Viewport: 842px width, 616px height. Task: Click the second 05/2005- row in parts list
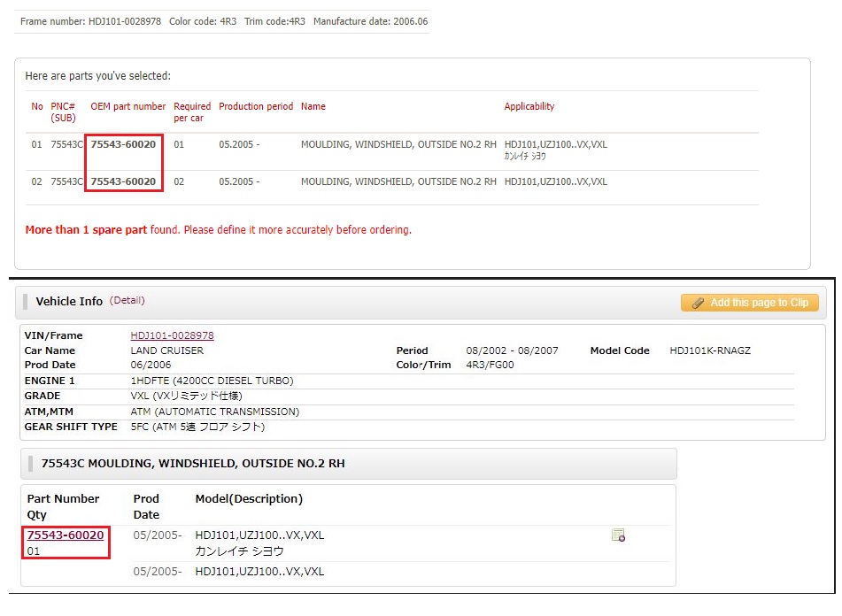coord(346,572)
